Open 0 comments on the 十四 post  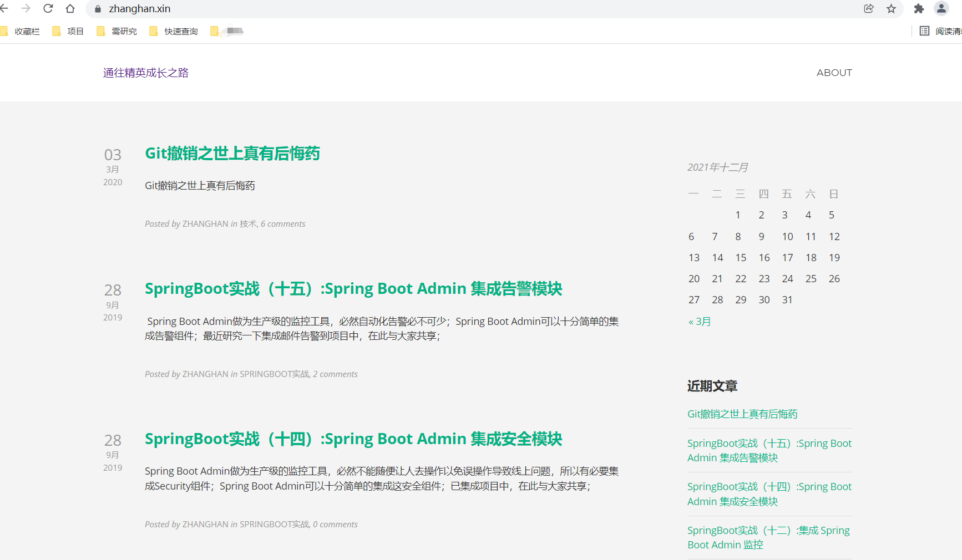click(335, 525)
